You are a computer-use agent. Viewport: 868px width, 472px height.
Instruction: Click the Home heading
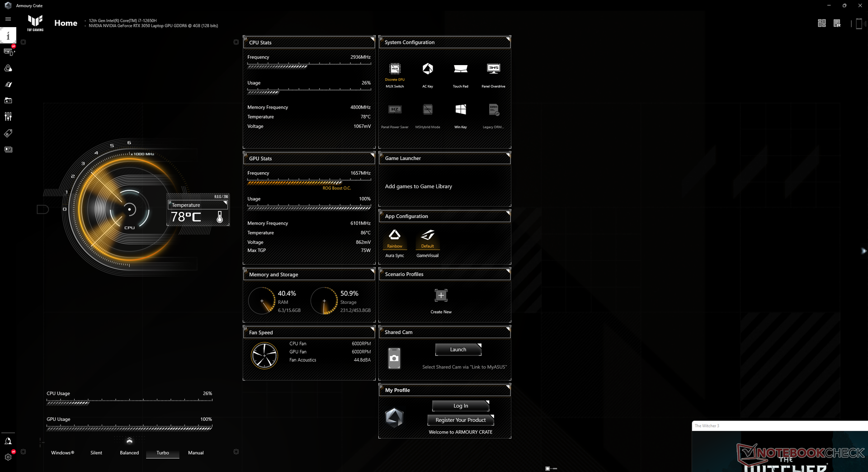tap(66, 23)
